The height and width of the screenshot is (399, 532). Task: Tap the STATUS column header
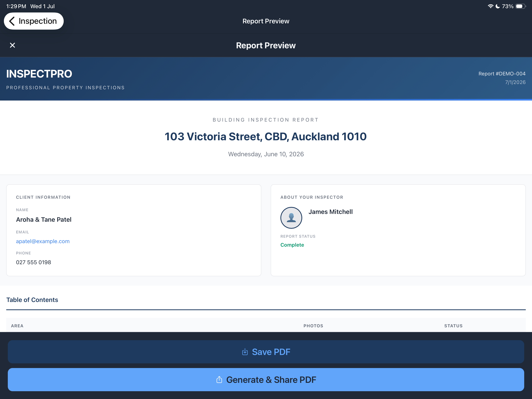(453, 326)
